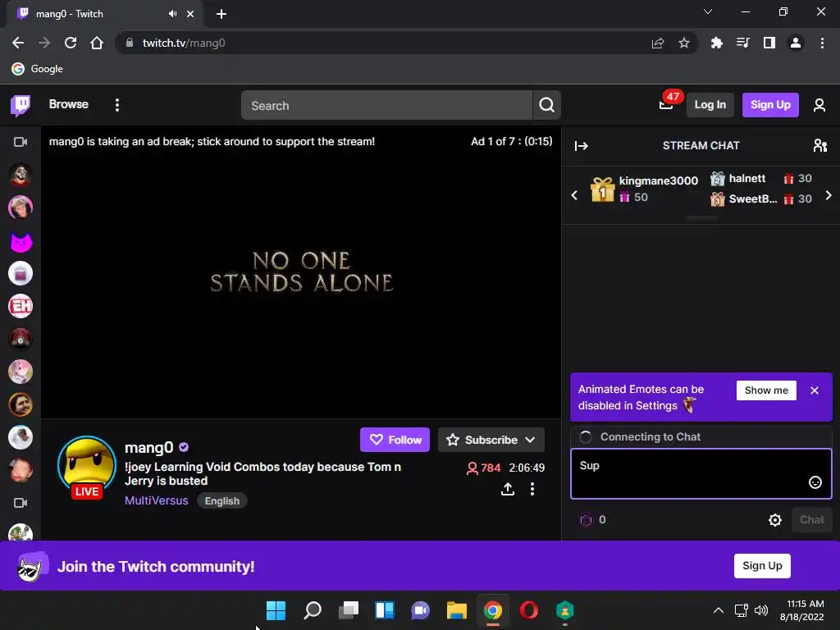
Task: Reload the Twitch page
Action: coord(71,43)
